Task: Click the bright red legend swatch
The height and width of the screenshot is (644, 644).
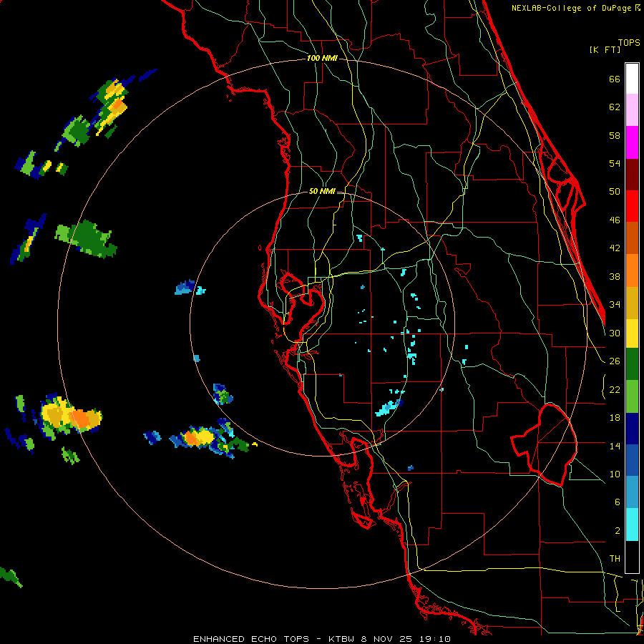Action: tap(632, 206)
